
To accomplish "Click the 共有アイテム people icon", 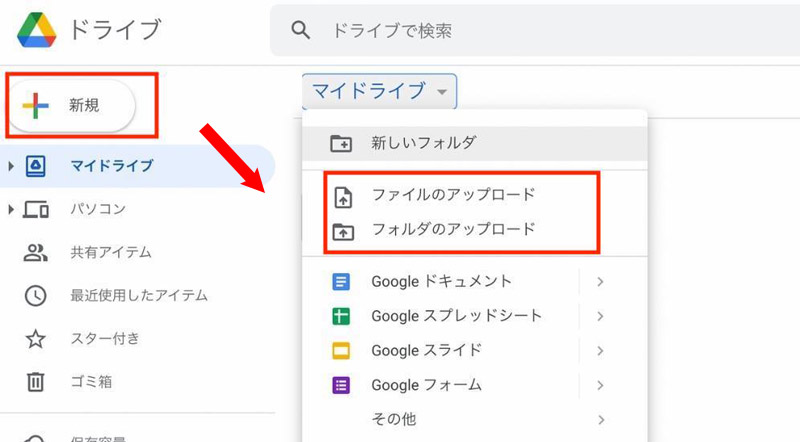I will [36, 253].
